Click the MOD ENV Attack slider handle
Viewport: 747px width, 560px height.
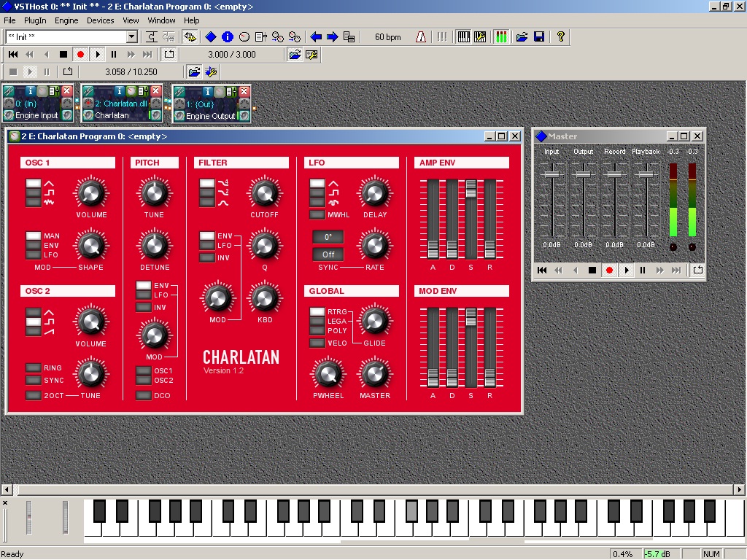433,377
